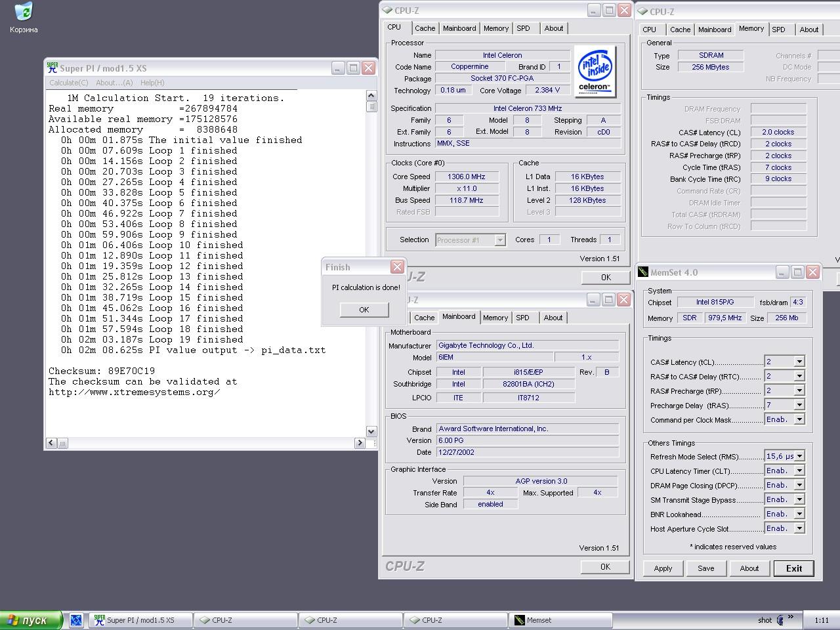Switch to first CPU-Z taskbar button
The image size is (840, 630).
(x=245, y=620)
